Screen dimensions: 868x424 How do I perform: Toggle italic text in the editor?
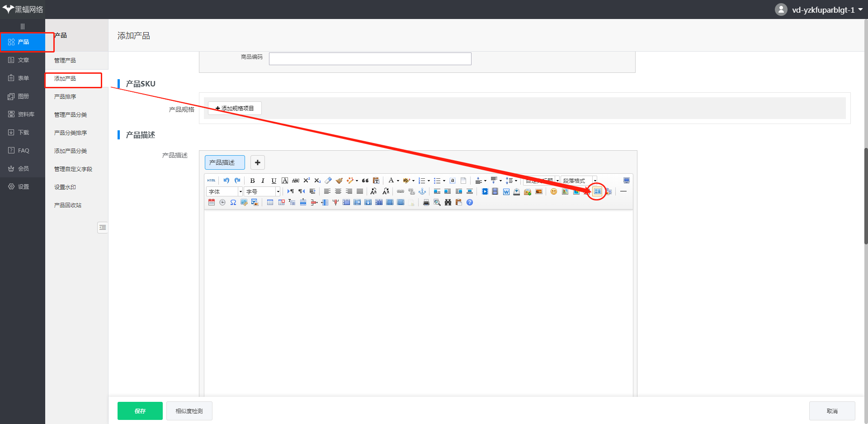coord(263,181)
